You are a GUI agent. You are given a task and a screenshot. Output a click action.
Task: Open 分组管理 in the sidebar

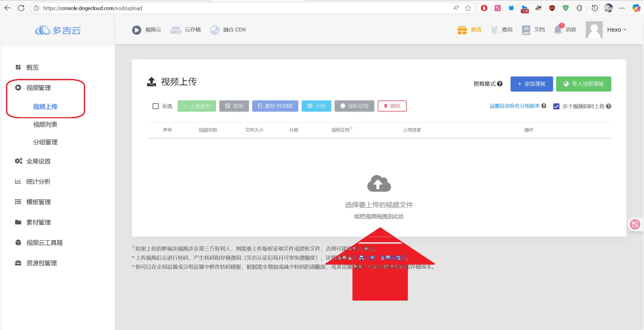pos(45,142)
